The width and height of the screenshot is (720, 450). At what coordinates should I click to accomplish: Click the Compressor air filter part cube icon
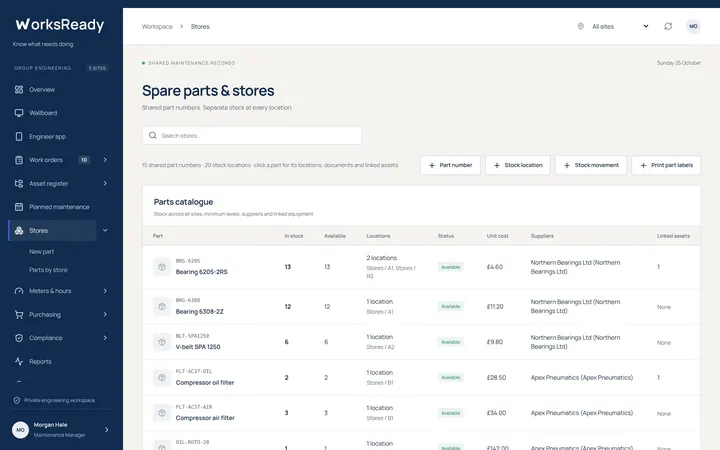pos(162,413)
